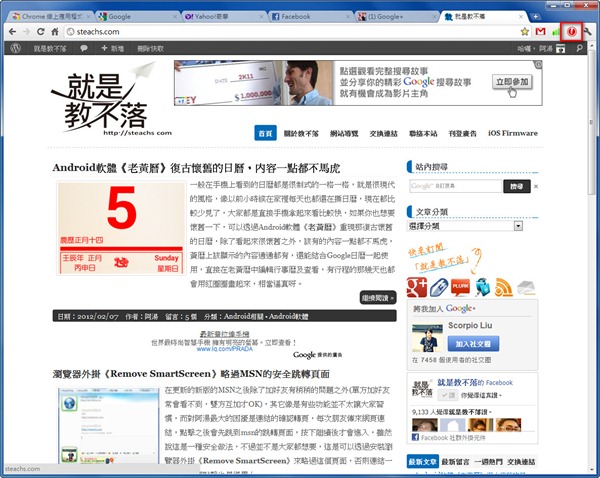Click 繼續閱讀 button under calendar article
The width and height of the screenshot is (600, 478).
(x=378, y=298)
